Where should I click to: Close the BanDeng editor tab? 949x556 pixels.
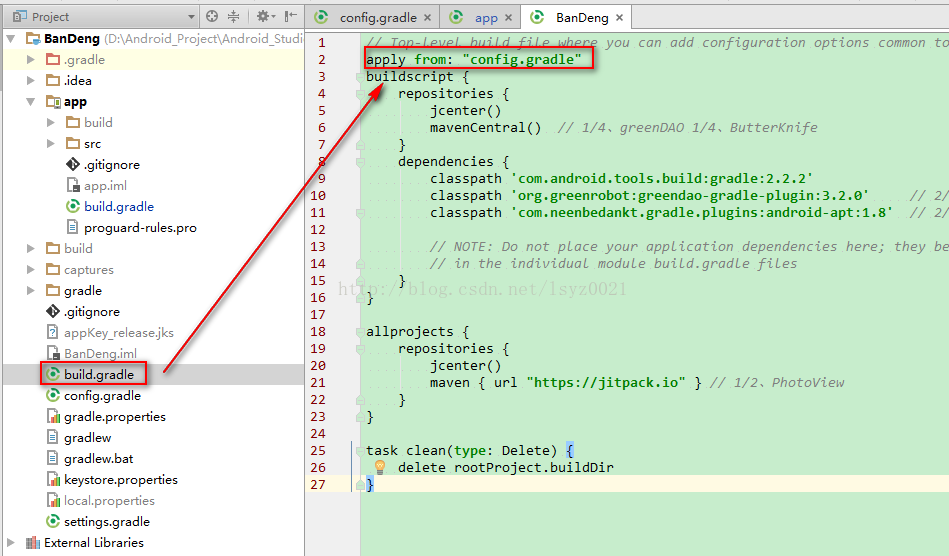[x=619, y=18]
